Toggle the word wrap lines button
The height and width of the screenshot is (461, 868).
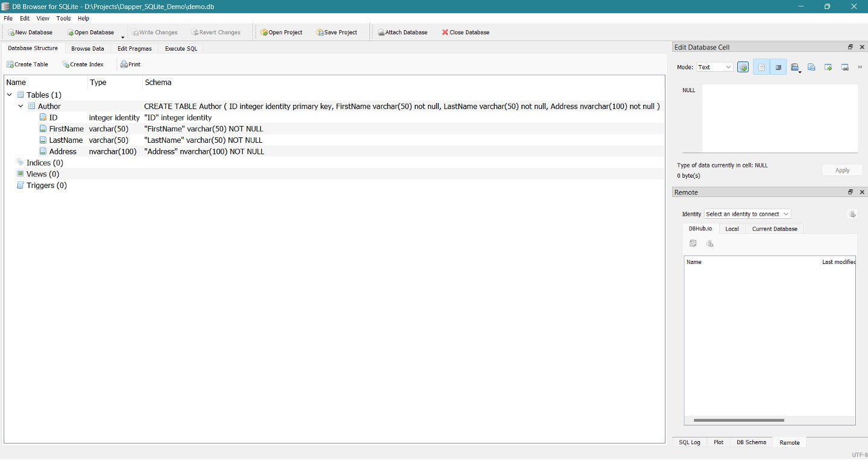(778, 67)
